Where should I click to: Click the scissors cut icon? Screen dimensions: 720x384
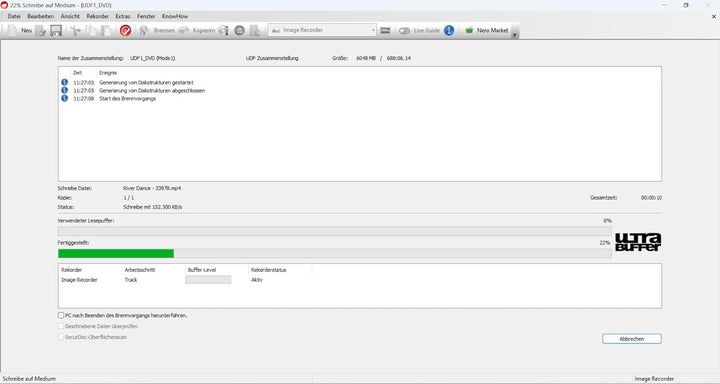coord(75,31)
